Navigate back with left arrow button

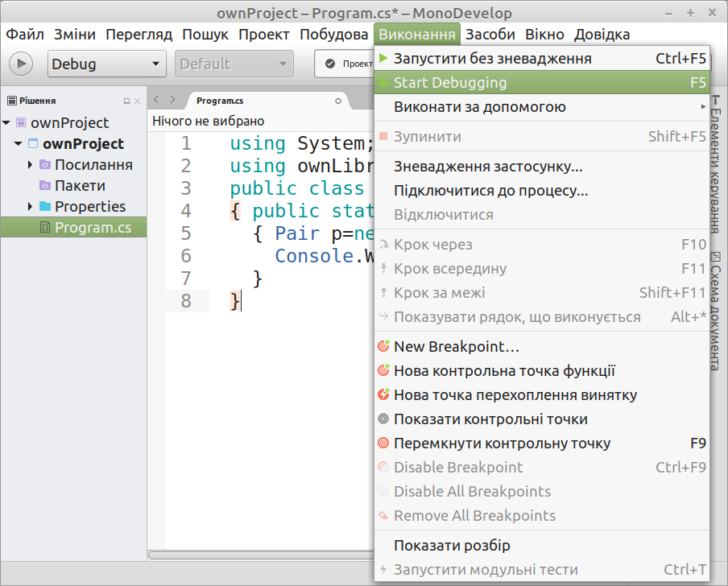point(156,99)
